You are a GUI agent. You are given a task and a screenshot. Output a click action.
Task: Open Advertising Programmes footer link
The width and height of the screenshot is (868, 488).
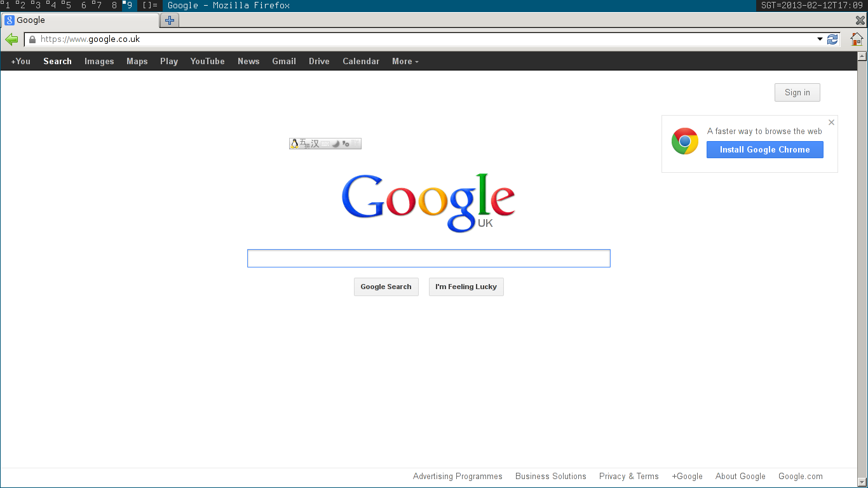pyautogui.click(x=458, y=477)
